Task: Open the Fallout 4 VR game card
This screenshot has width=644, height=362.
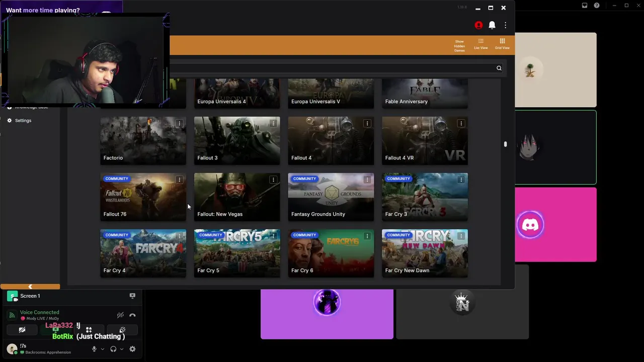Action: pos(425,141)
